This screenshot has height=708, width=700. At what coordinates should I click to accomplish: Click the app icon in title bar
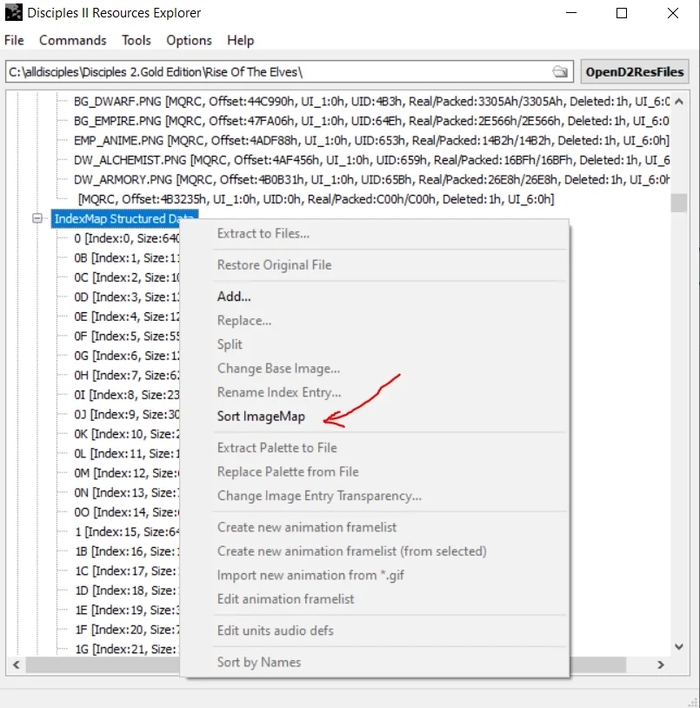[x=14, y=13]
